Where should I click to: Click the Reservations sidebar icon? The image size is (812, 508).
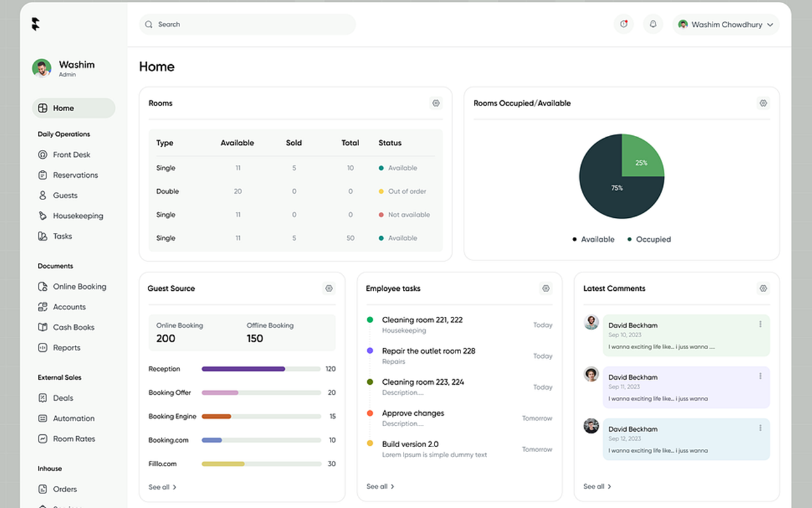point(44,175)
